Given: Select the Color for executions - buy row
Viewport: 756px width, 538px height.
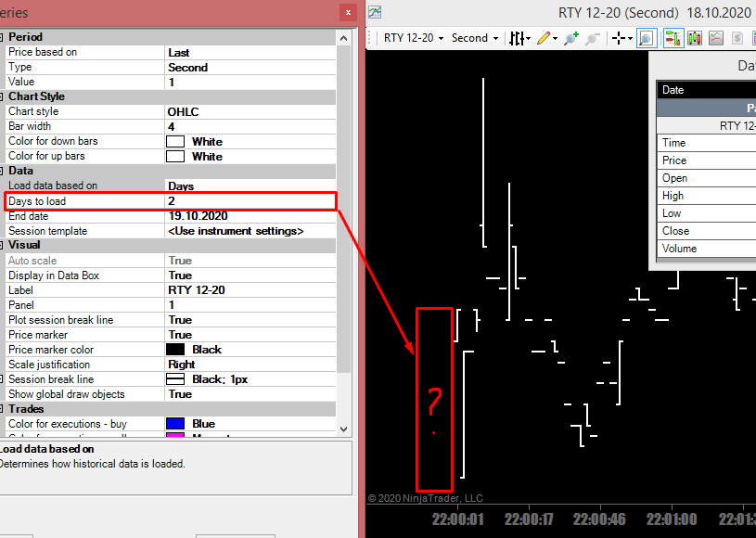Looking at the screenshot, I should (168, 424).
